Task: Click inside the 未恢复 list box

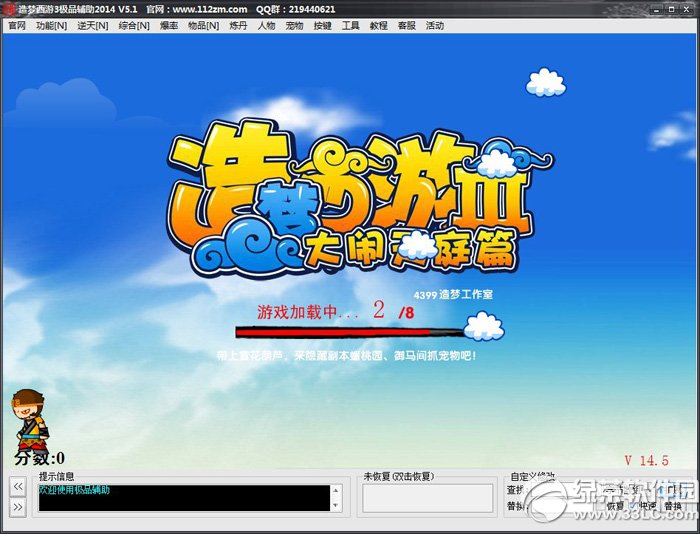Action: click(x=427, y=498)
